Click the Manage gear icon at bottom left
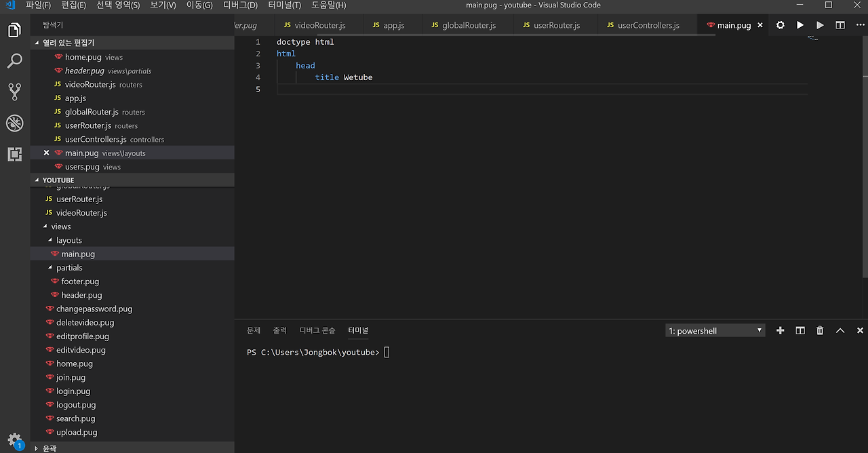868x453 pixels. [14, 439]
